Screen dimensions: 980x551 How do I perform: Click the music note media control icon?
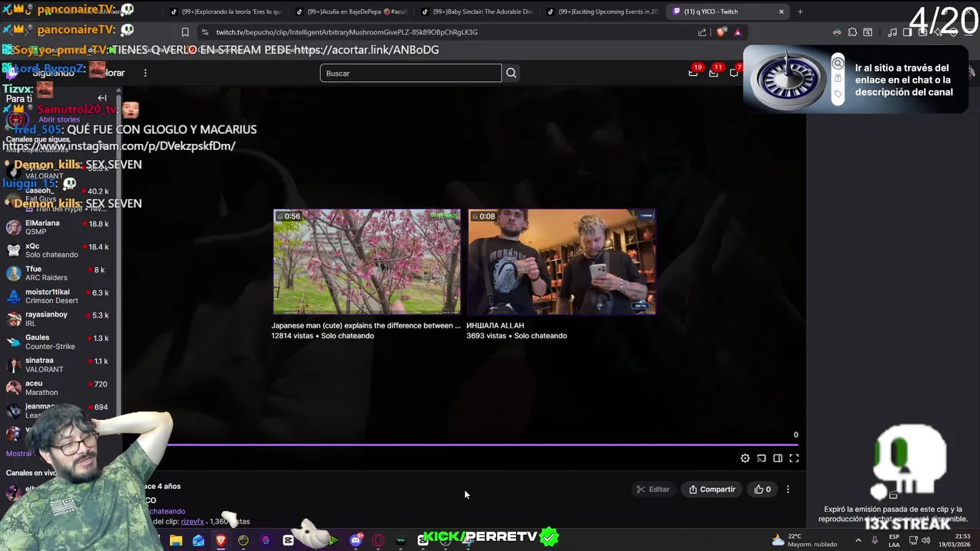click(892, 32)
